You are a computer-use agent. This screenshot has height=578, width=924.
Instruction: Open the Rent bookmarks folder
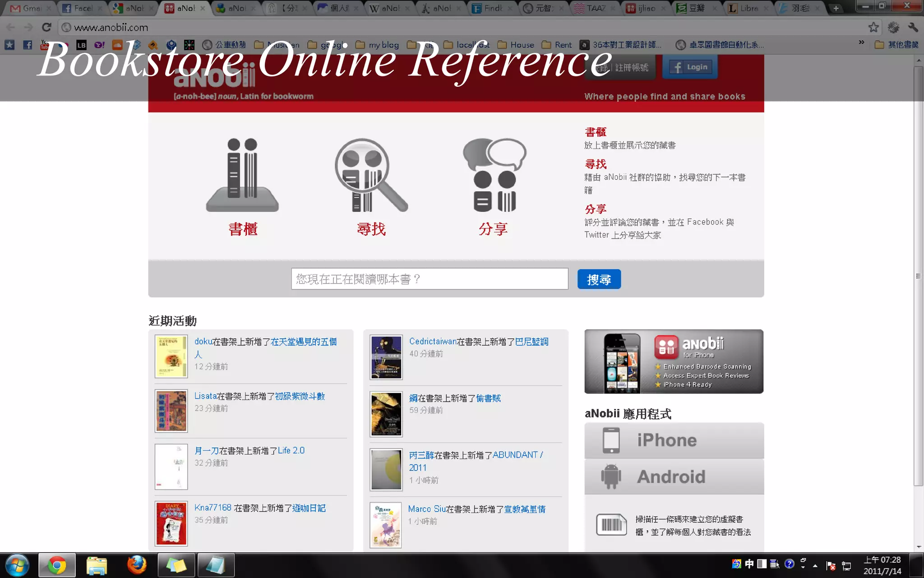[x=557, y=45]
